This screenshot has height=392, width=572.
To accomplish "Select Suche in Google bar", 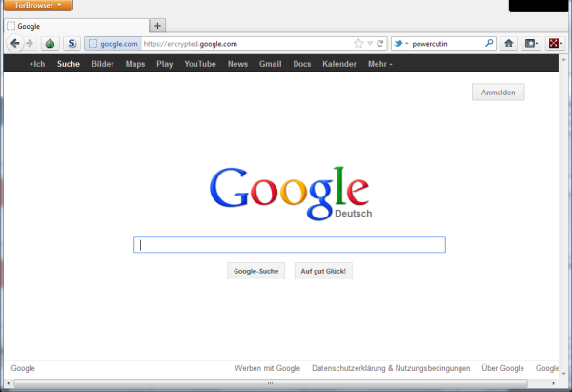I will click(69, 64).
